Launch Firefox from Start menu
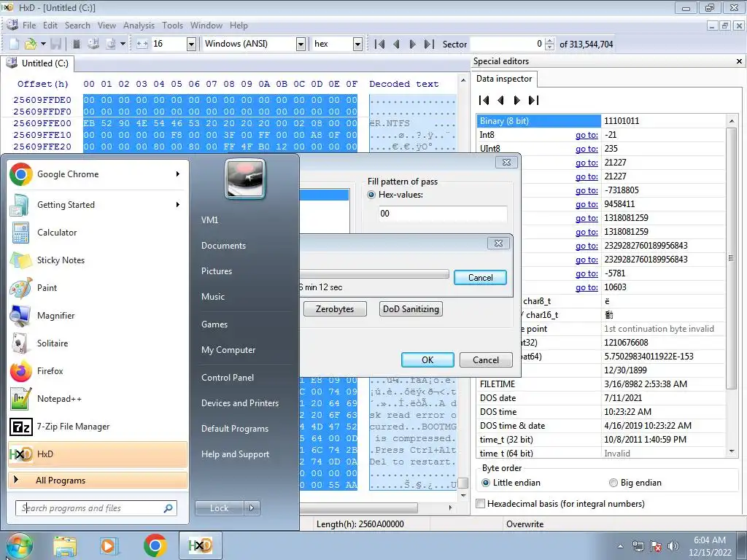The image size is (747, 560). [x=98, y=370]
